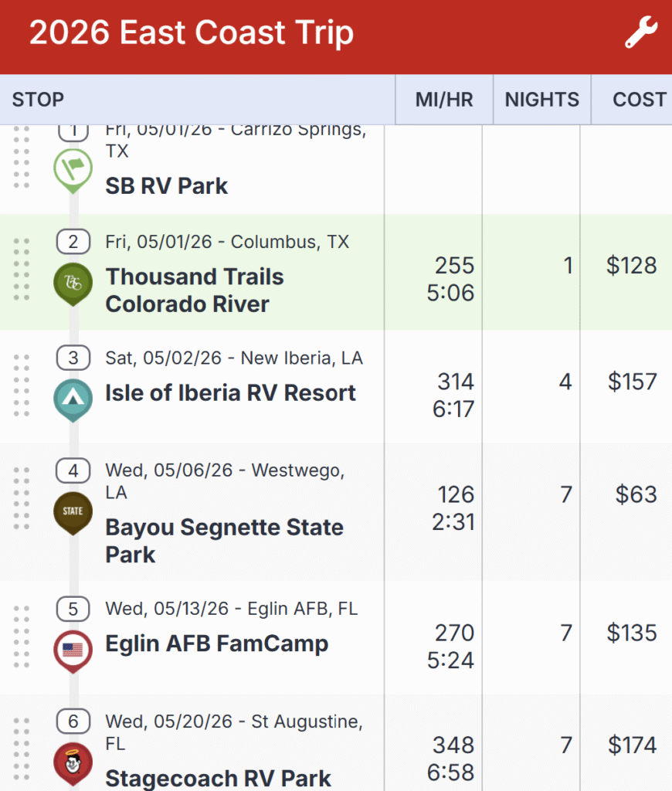672x791 pixels.
Task: Open the Eglin AFB FamCamp stop
Action: 216,643
